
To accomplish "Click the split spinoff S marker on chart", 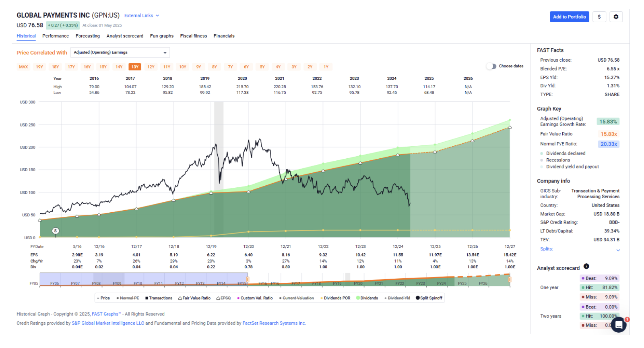I will [56, 231].
